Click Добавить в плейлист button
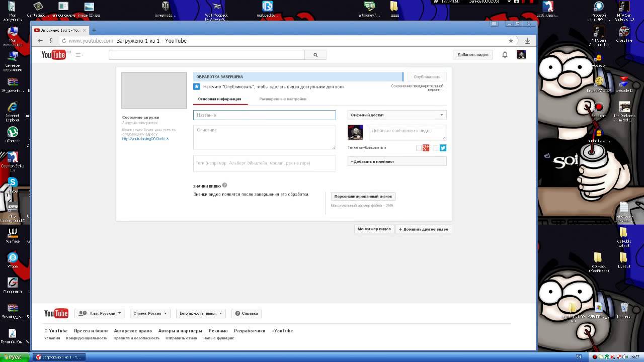Viewport: 644px width, 362px height. (x=396, y=161)
